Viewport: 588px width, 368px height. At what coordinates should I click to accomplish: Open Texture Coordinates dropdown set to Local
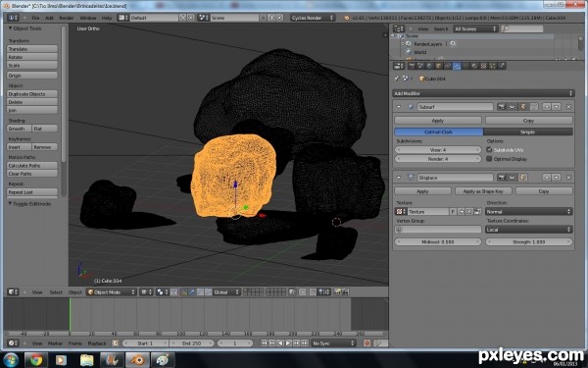(x=529, y=230)
